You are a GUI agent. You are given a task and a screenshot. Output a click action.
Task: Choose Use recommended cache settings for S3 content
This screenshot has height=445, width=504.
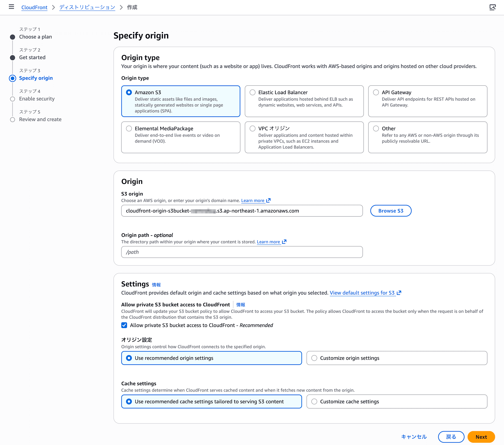pos(211,402)
